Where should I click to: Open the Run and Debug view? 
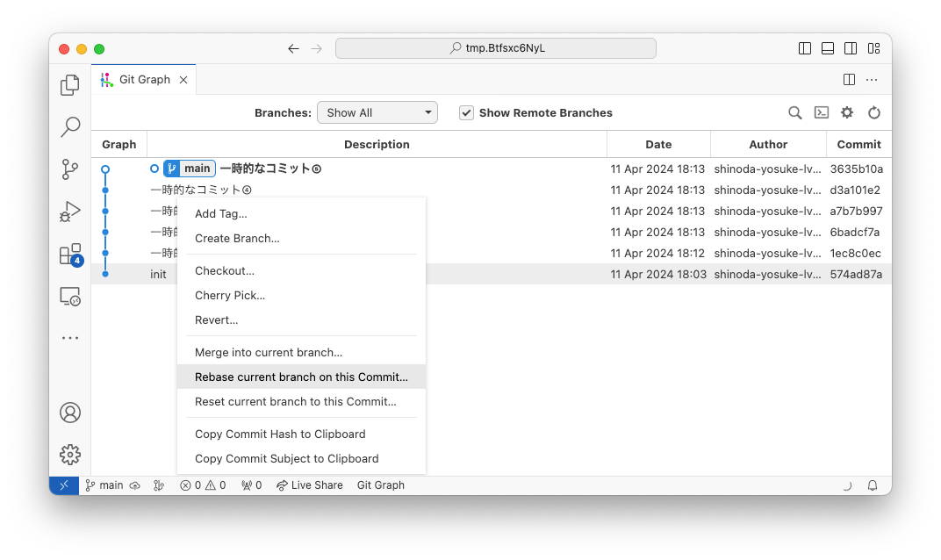pyautogui.click(x=70, y=212)
